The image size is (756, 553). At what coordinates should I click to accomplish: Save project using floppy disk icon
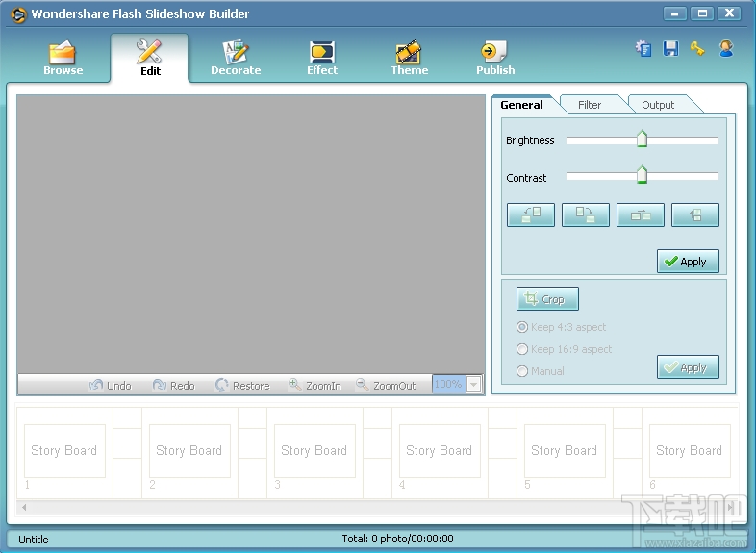click(670, 49)
